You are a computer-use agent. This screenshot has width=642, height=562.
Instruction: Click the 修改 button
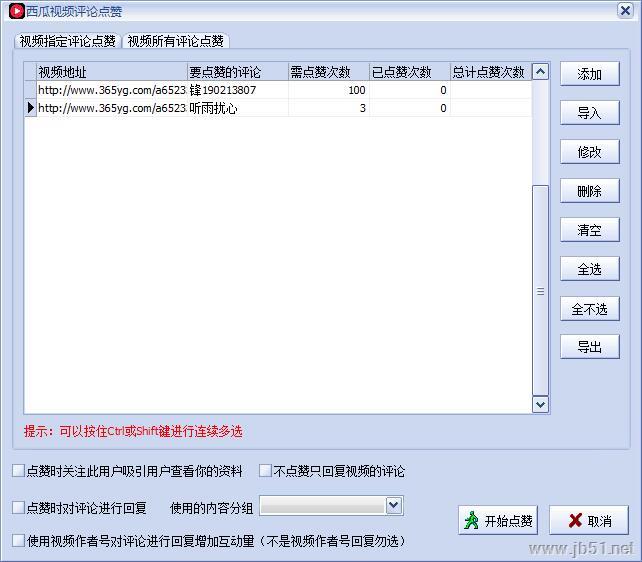[590, 152]
